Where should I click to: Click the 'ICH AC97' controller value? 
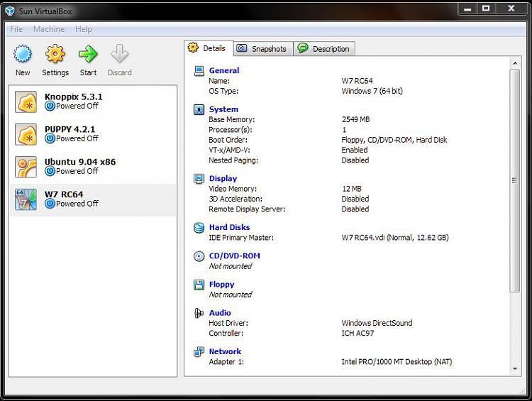(x=358, y=333)
